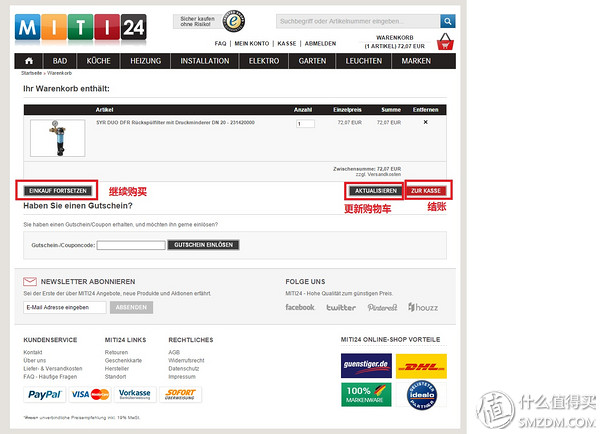Open the Geschenkkarte footer link
This screenshot has width=600, height=434.
123,361
